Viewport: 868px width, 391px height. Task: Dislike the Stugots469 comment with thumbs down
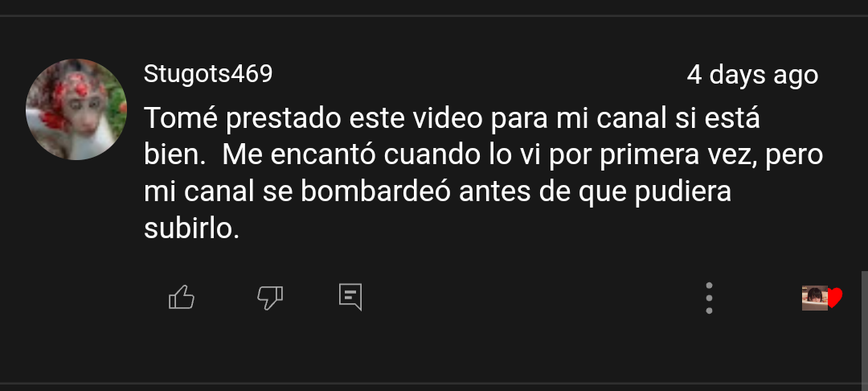270,298
